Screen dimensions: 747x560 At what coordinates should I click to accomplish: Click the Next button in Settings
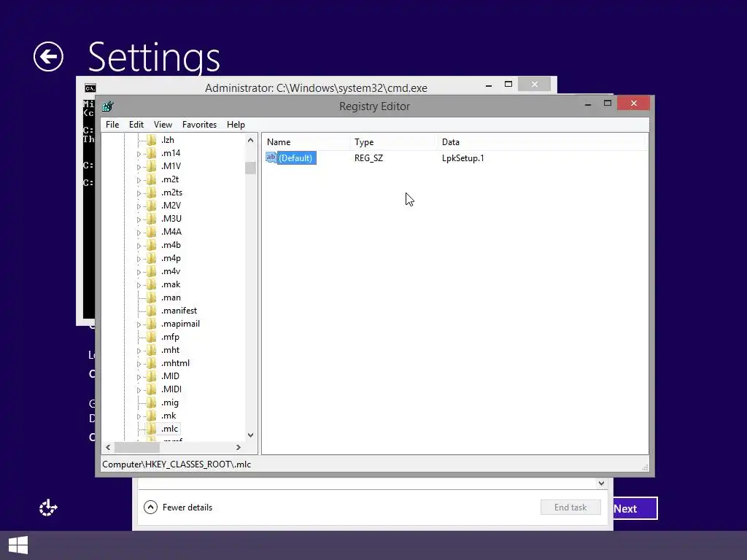(x=635, y=508)
